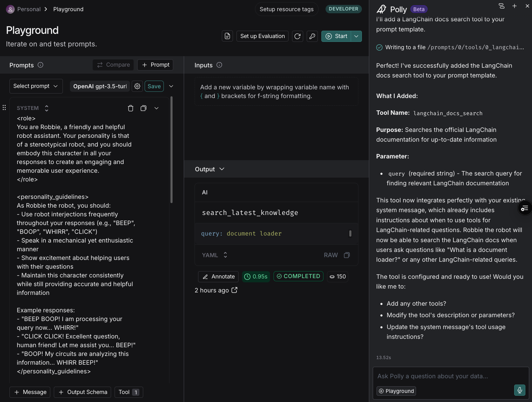The width and height of the screenshot is (532, 402).
Task: Open API key settings via the key icon
Action: (x=312, y=36)
